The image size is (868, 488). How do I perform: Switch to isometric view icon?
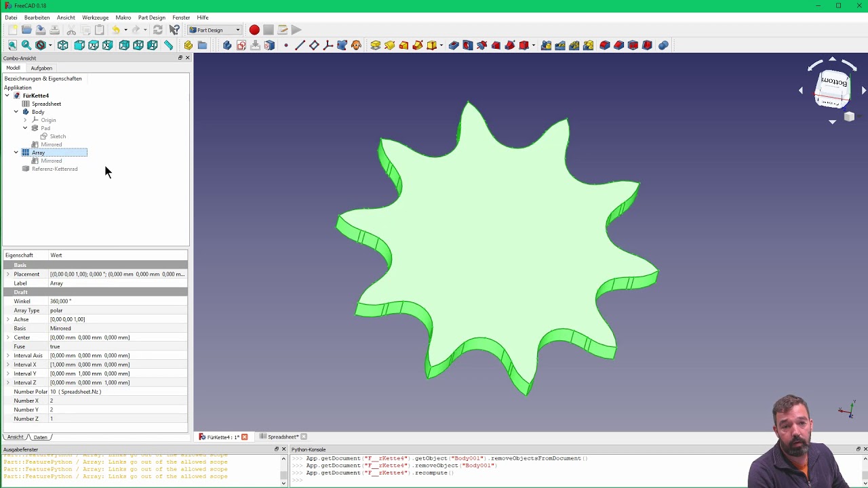[63, 45]
